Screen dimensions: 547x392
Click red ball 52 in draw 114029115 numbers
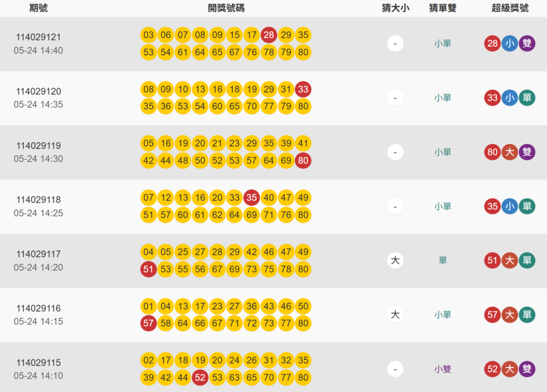[x=200, y=378]
